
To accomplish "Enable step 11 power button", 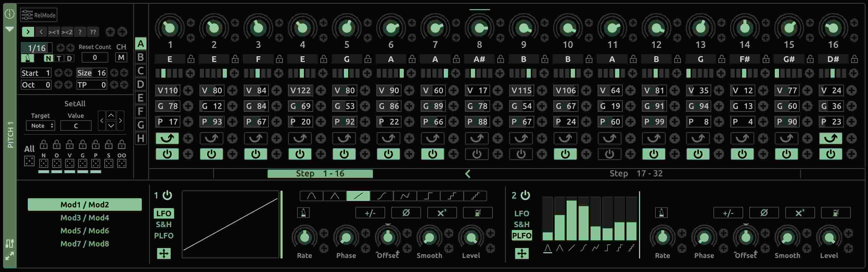I will click(x=610, y=154).
